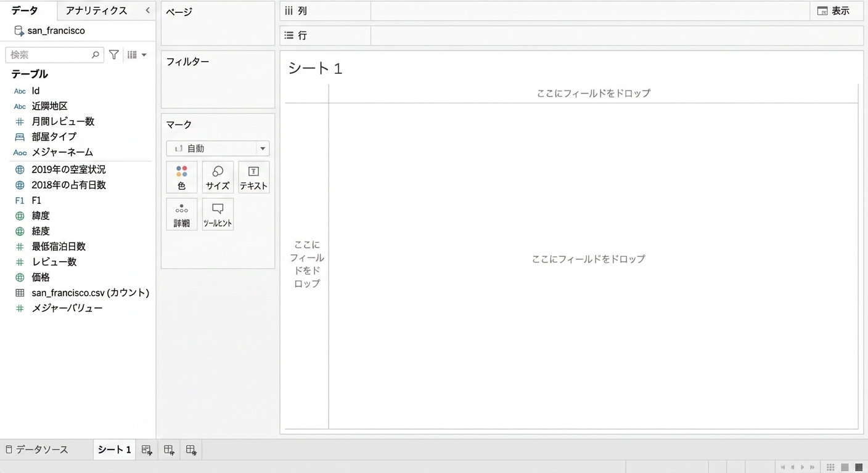Screen dimensions: 868x473
Task: Select the 2018年の占有日数 field
Action: (x=69, y=185)
